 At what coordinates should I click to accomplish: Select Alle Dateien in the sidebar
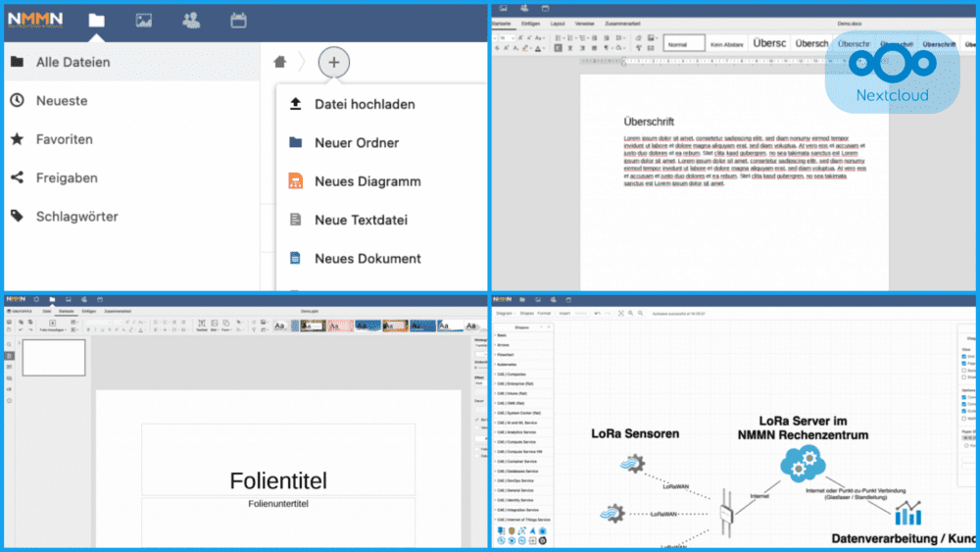coord(131,62)
